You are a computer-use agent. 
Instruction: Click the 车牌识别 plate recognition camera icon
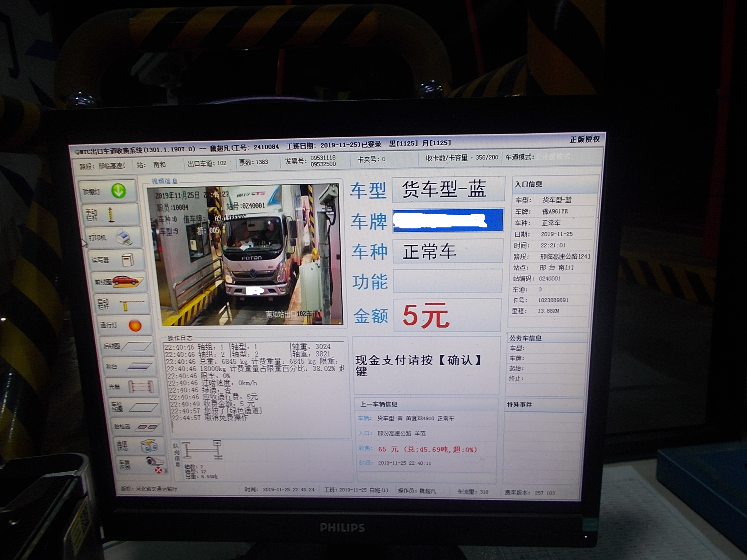156,465
